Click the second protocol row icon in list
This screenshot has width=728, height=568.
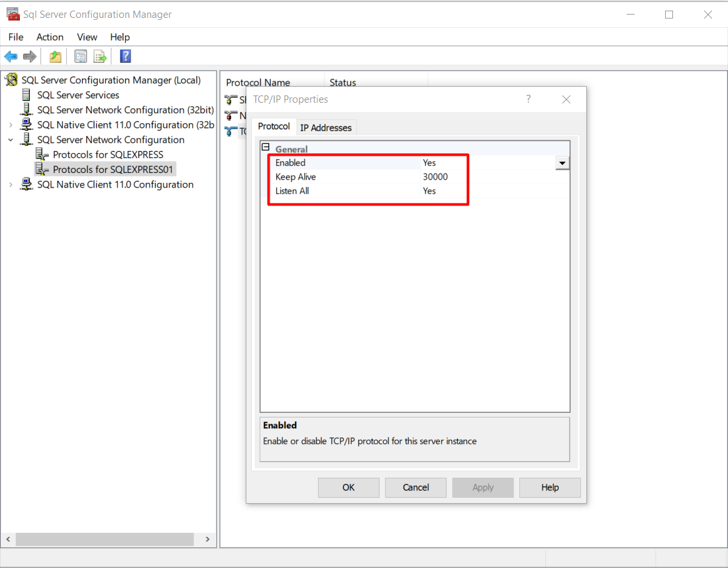pos(231,115)
